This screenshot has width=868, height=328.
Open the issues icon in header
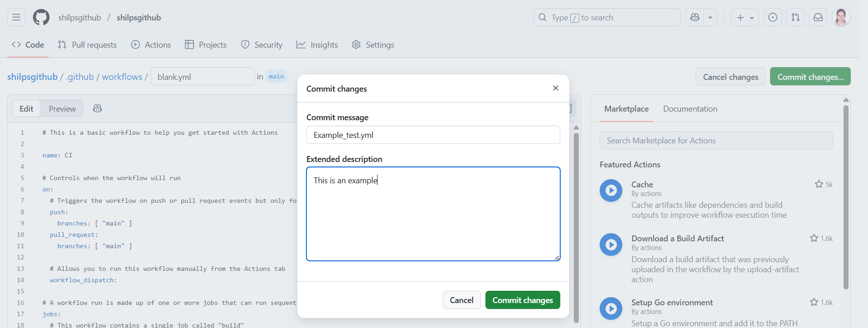(x=773, y=17)
